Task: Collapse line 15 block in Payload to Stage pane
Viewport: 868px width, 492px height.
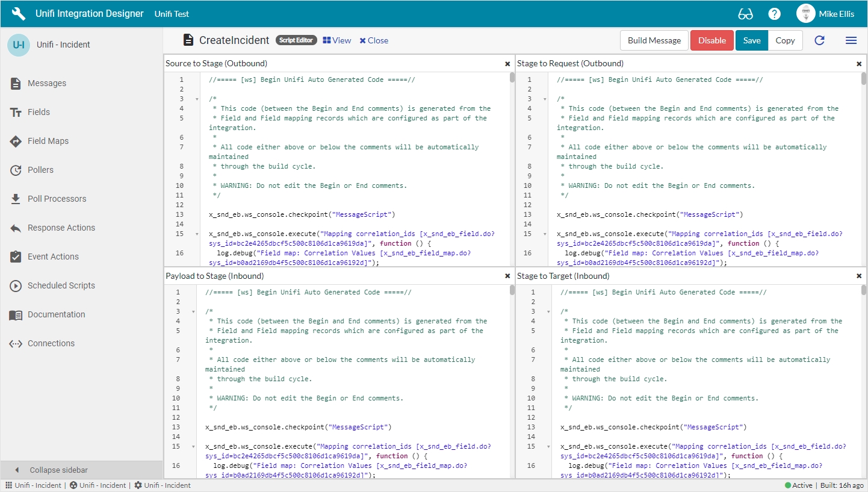Action: click(x=193, y=447)
